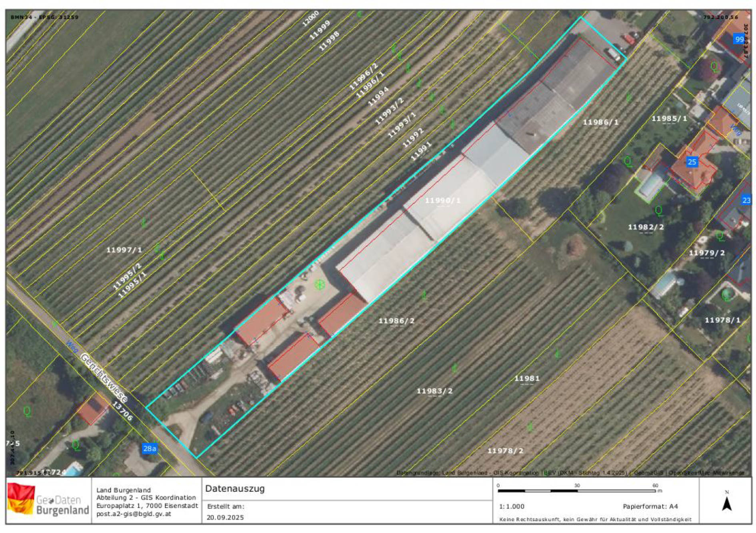Click parcel label 11990/1
756x533 pixels.
[x=442, y=200]
